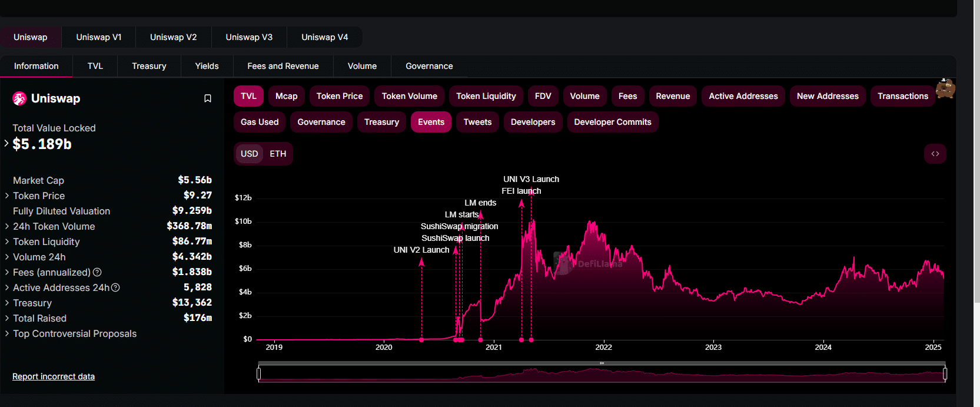Open the Fees and Revenue tab
Viewport: 980px width, 407px height.
coord(283,66)
